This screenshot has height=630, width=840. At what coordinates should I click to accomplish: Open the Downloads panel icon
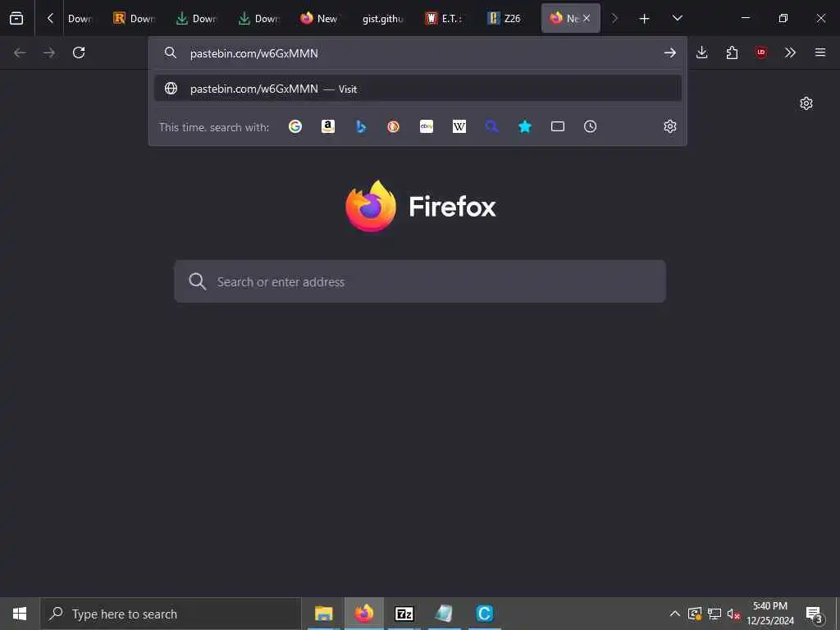(x=702, y=52)
